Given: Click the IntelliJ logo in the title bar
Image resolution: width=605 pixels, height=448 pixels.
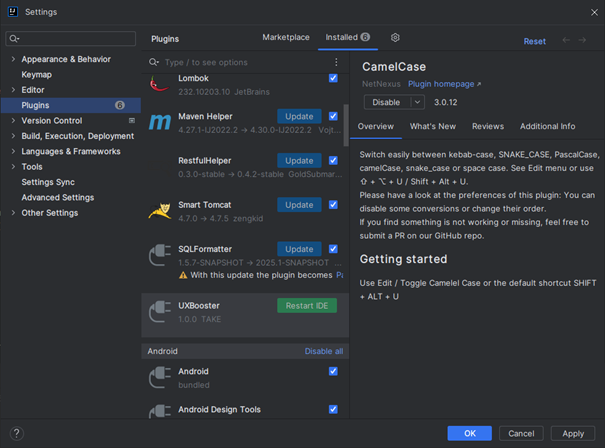Looking at the screenshot, I should tap(13, 12).
